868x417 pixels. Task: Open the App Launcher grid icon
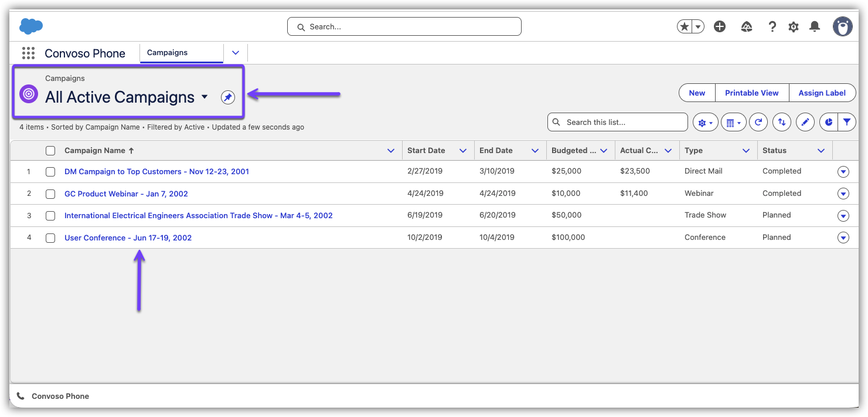pyautogui.click(x=28, y=53)
